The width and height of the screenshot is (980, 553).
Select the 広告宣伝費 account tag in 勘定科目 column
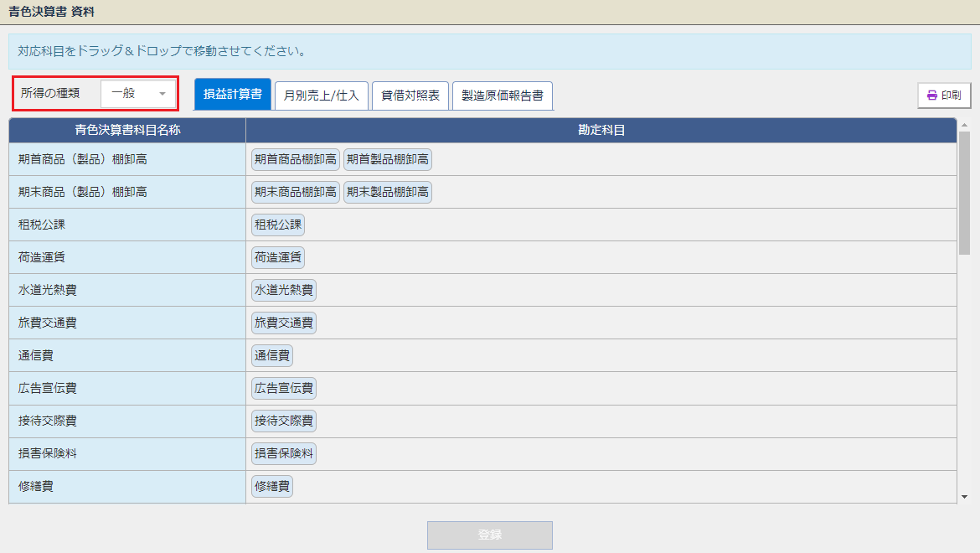284,388
